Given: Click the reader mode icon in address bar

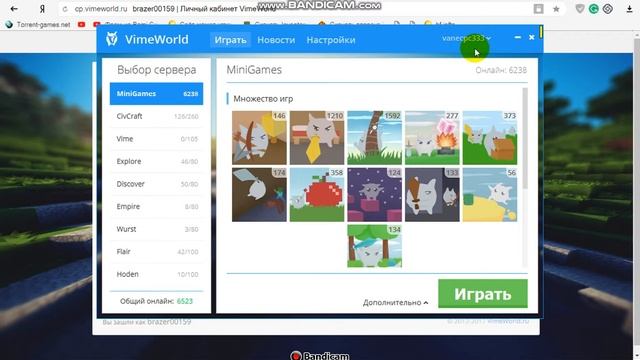Looking at the screenshot, I should tap(538, 9).
